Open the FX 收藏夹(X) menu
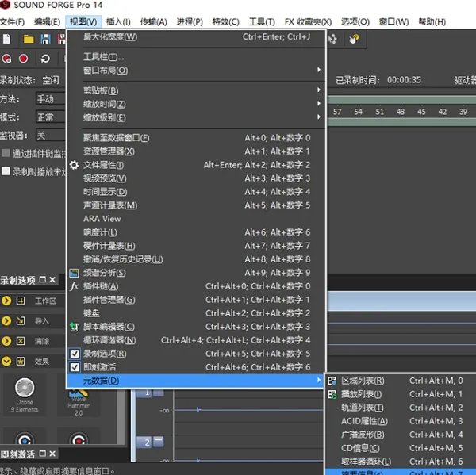The image size is (476, 475). 308,22
